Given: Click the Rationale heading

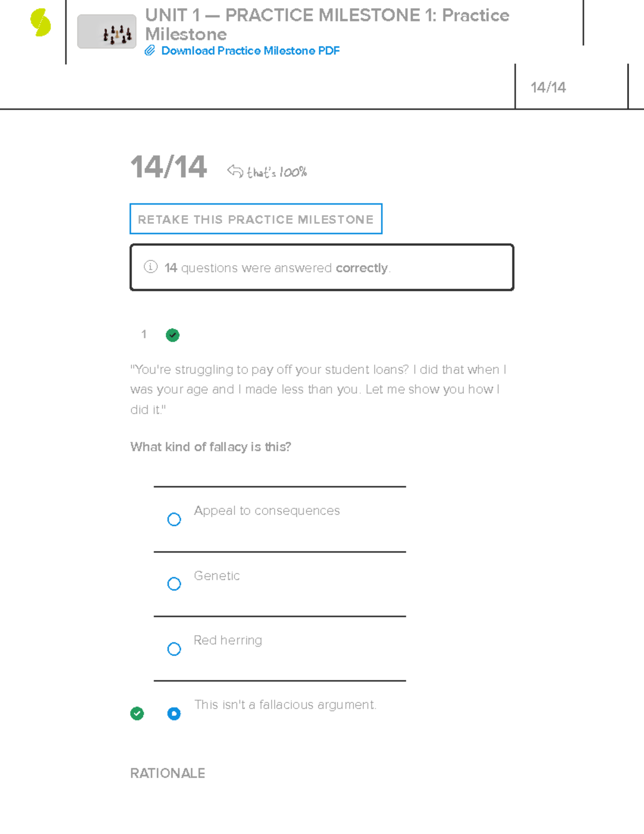Looking at the screenshot, I should point(167,773).
